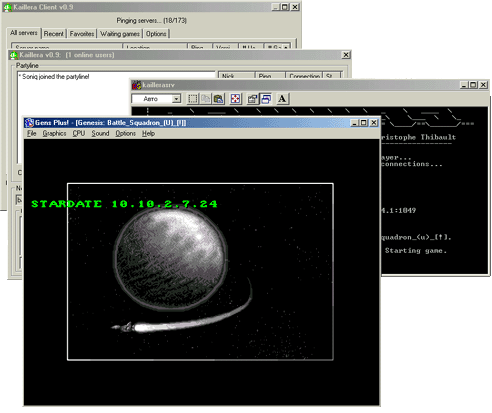Close the kaillerasrv console window

coord(483,85)
